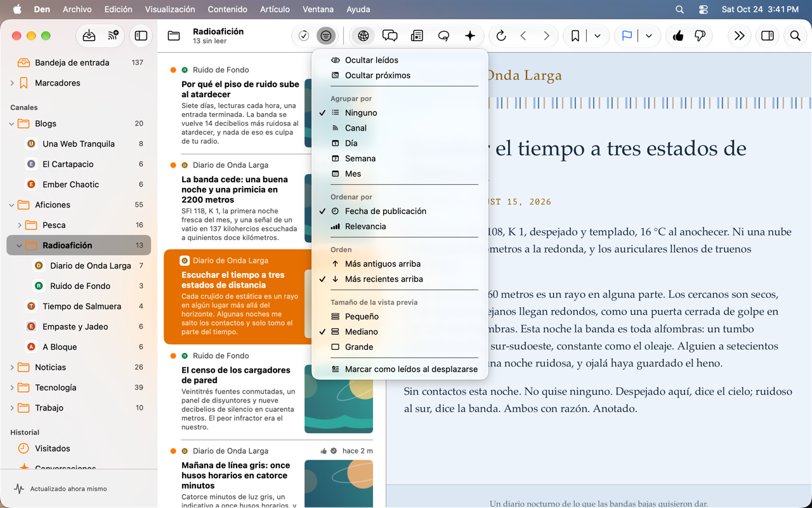Click the globe web view icon

click(x=363, y=36)
